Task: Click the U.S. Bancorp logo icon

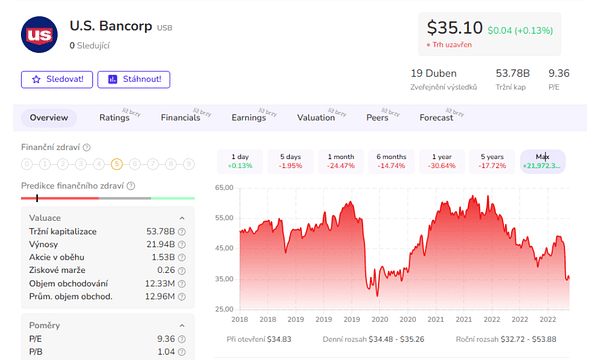Action: pyautogui.click(x=39, y=34)
